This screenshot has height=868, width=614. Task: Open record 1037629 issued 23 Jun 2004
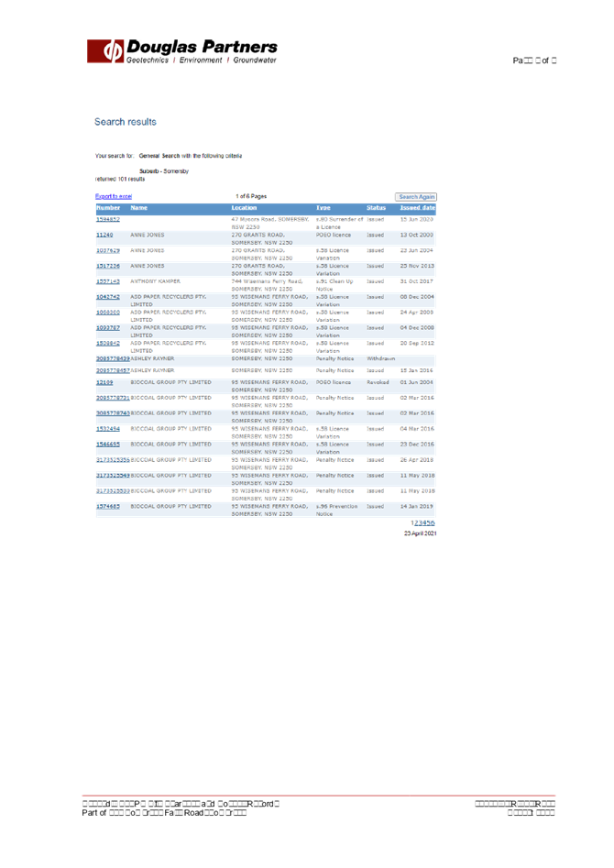coord(108,251)
